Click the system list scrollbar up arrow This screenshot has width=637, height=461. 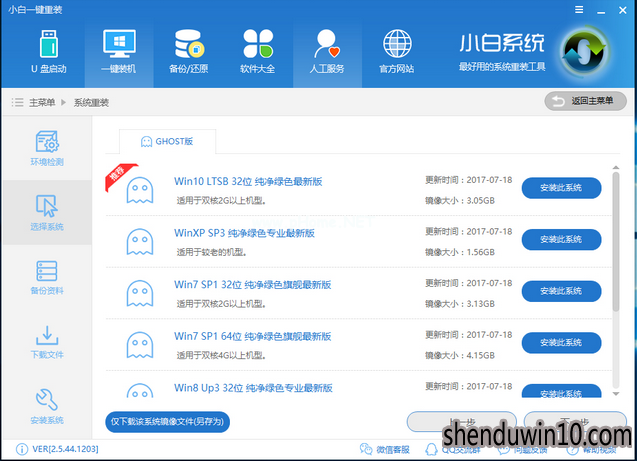616,167
